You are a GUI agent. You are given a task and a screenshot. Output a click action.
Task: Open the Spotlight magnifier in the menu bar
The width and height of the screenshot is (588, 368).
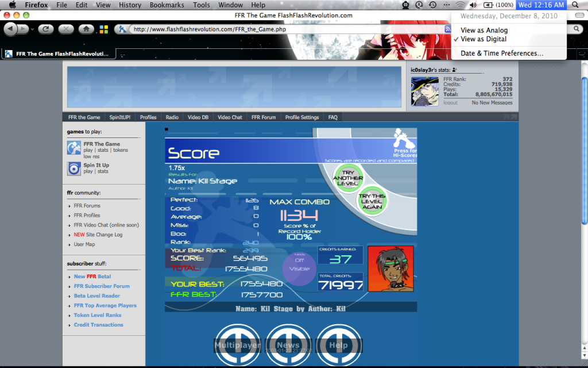pos(576,5)
